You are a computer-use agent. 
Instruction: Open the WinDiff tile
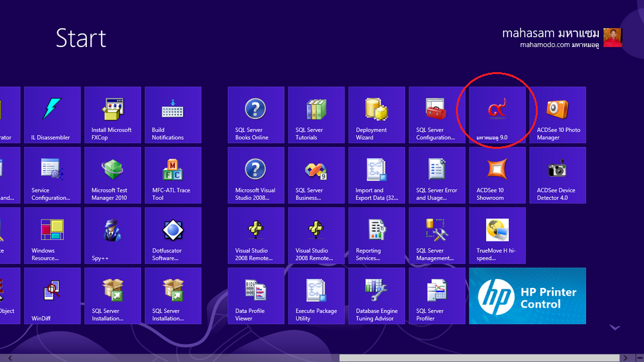pyautogui.click(x=52, y=296)
